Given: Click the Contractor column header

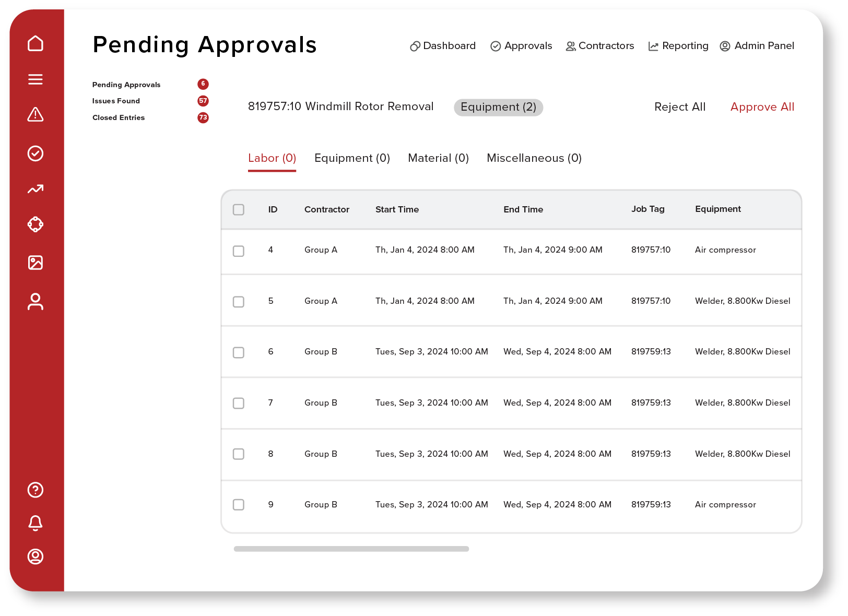Looking at the screenshot, I should 327,210.
